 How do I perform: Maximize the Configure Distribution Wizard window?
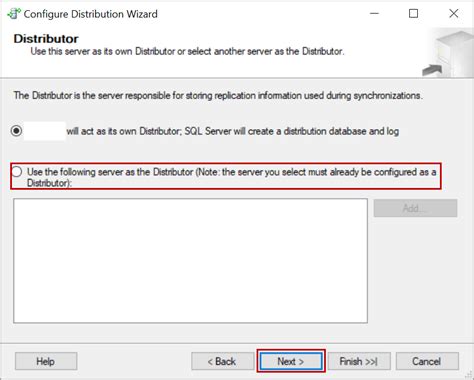413,14
